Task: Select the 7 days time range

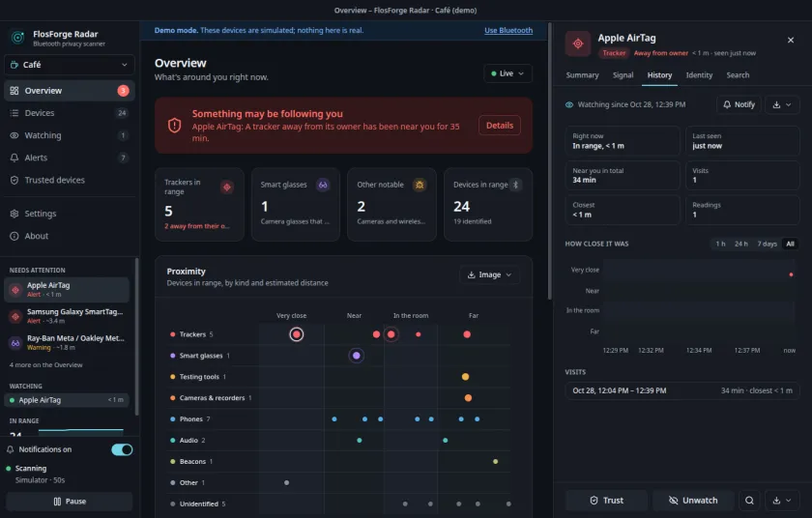Action: [767, 244]
